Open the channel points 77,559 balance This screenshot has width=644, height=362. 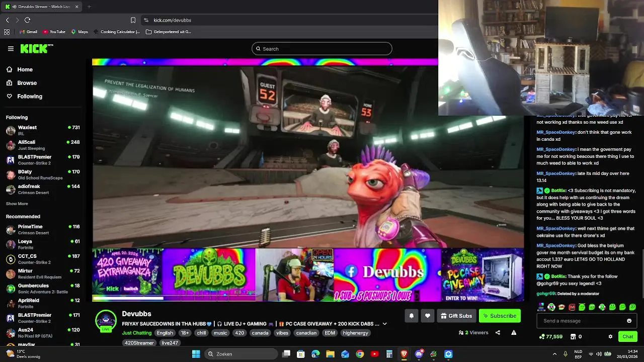pos(550,336)
